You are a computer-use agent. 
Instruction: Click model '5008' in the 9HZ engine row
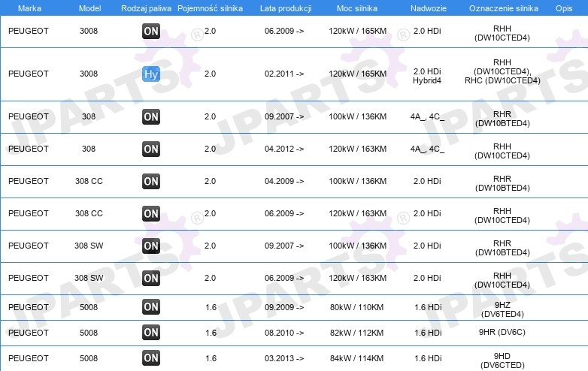coord(89,307)
